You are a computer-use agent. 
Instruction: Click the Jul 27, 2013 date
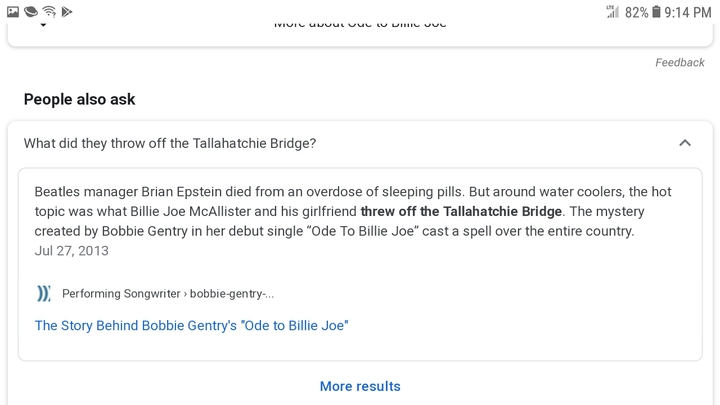click(72, 251)
